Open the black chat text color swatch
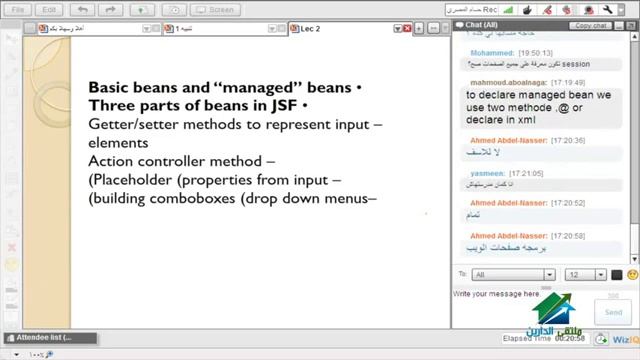 (617, 275)
